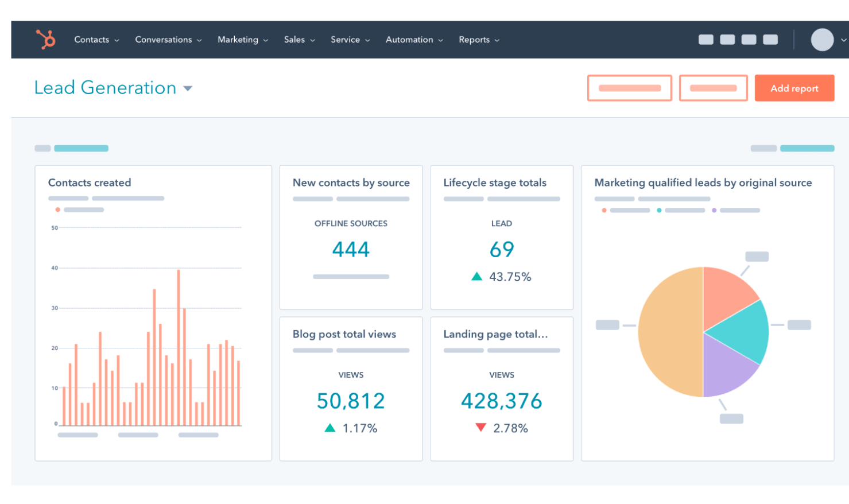Screen dimensions: 849x504
Task: Expand the Lead Generation dashboard dropdown
Action: (x=188, y=88)
